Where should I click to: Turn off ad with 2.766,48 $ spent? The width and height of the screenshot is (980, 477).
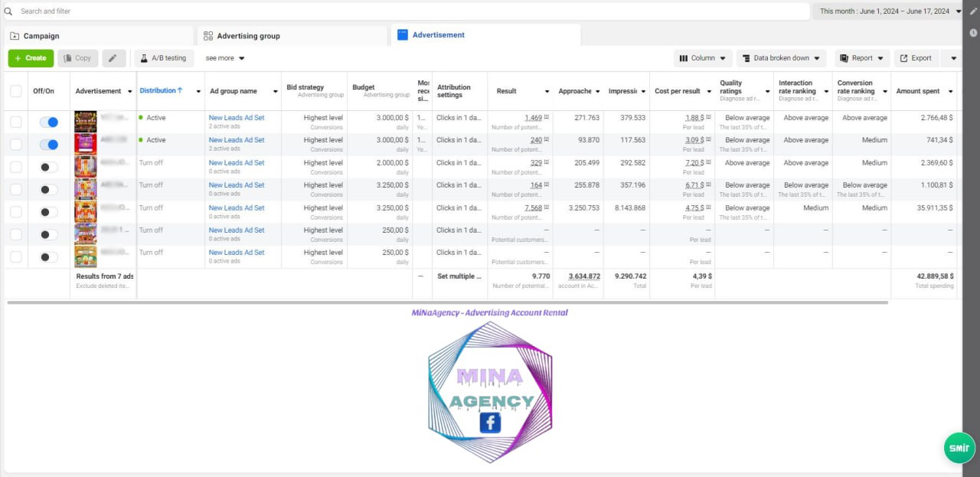pyautogui.click(x=49, y=123)
